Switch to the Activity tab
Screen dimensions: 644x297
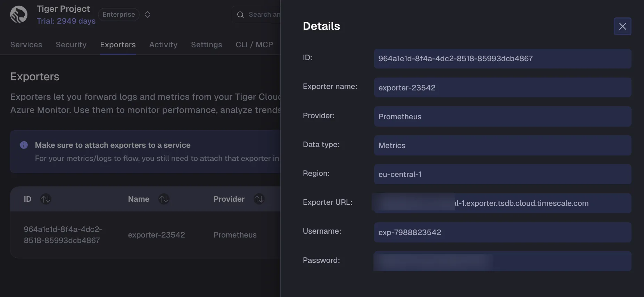coord(163,45)
